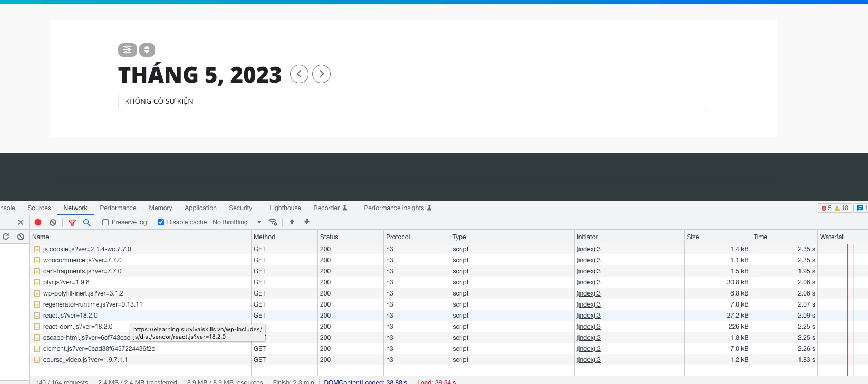Switch to the Sources tab
This screenshot has height=384, width=868.
[x=39, y=208]
